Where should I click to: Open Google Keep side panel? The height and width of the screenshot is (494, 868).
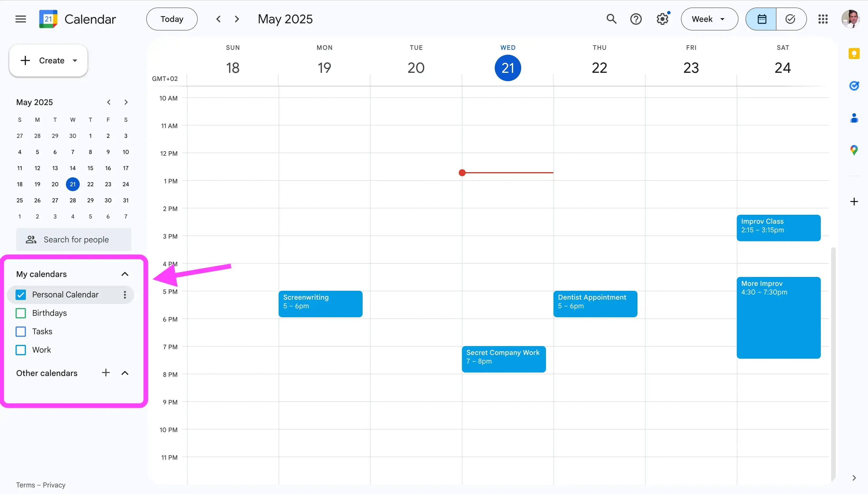pos(854,53)
